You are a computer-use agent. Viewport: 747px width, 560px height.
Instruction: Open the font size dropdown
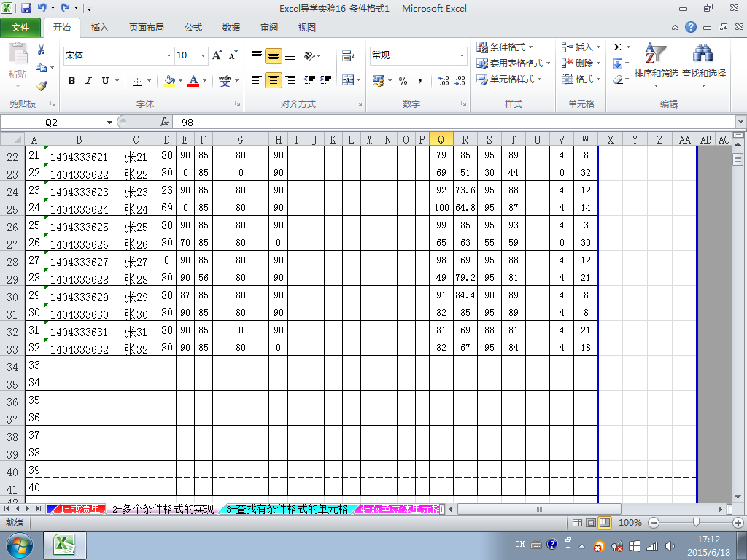pos(203,55)
